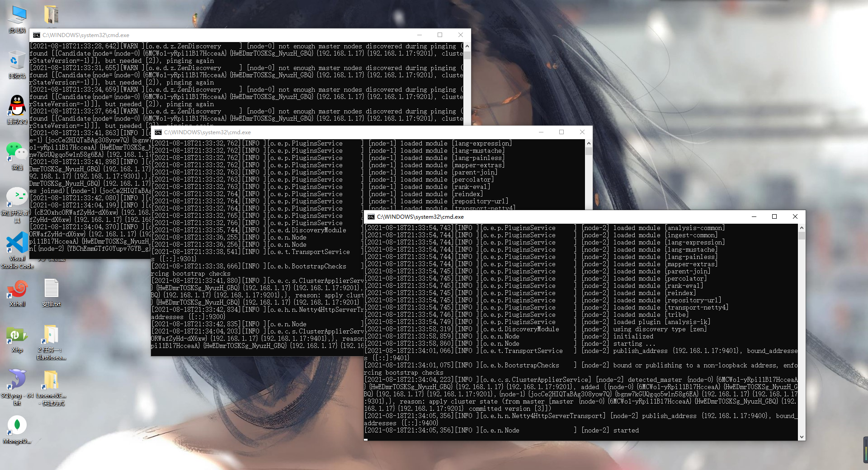Click Netty4HttpServerTransport line in node-2 window
868x470 pixels.
coord(581,416)
